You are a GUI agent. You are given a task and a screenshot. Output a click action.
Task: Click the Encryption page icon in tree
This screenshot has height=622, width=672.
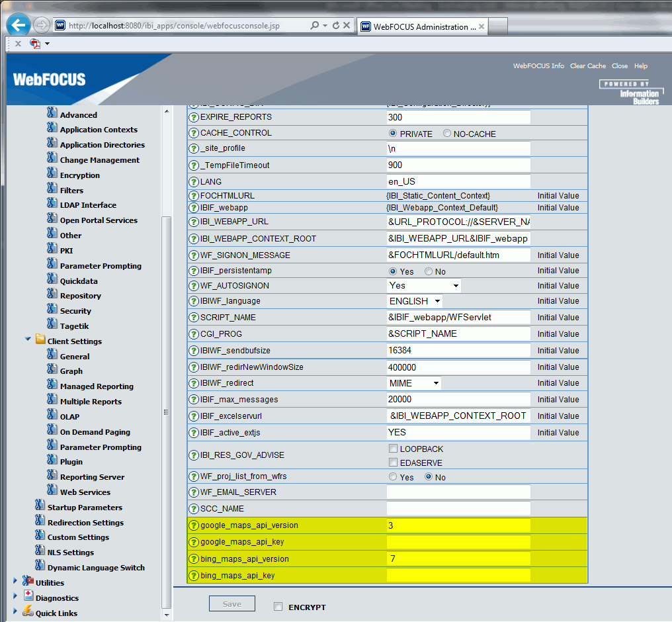pos(52,173)
